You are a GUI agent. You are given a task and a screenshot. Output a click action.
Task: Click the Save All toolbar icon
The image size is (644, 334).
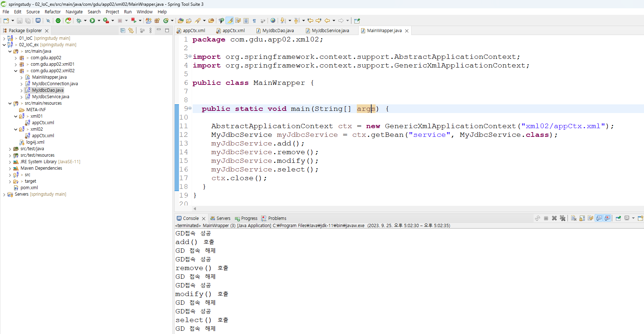[28, 21]
